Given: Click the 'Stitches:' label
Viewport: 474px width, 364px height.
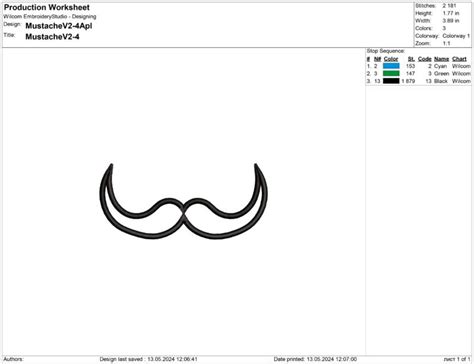Looking at the screenshot, I should click(x=425, y=6).
